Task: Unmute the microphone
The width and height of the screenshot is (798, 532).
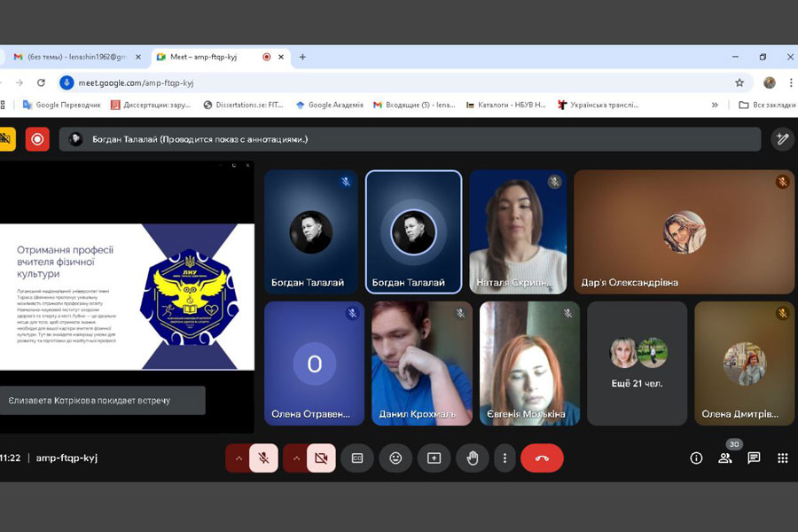Action: pos(263,458)
